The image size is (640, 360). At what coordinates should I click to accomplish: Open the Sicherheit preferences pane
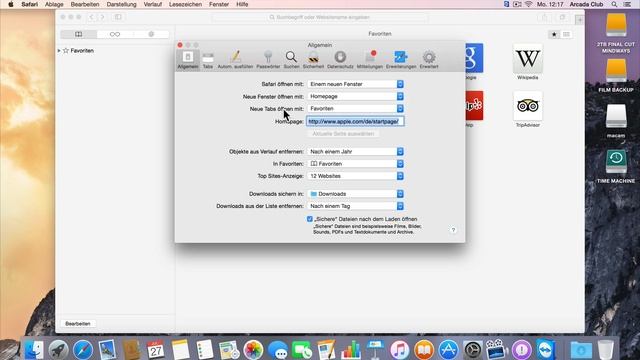313,60
